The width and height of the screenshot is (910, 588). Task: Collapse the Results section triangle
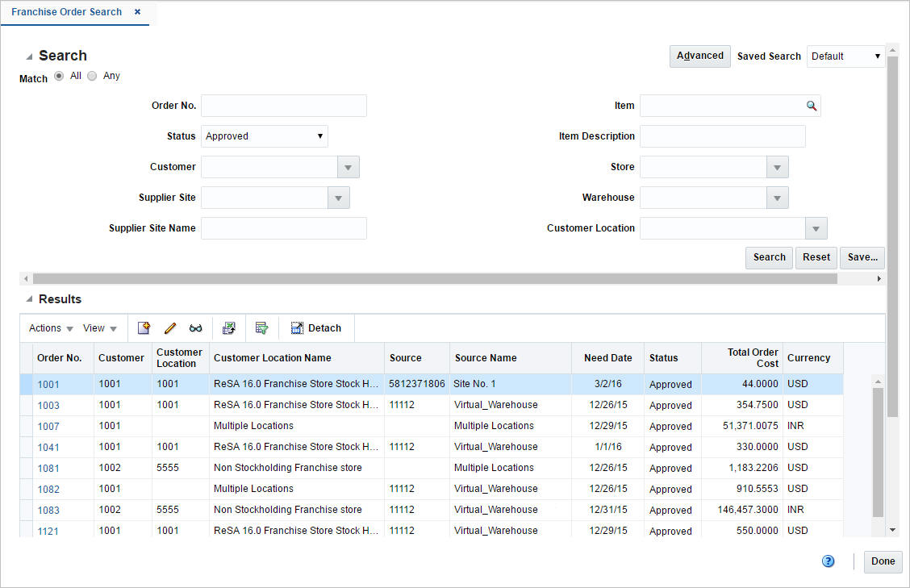coord(28,299)
